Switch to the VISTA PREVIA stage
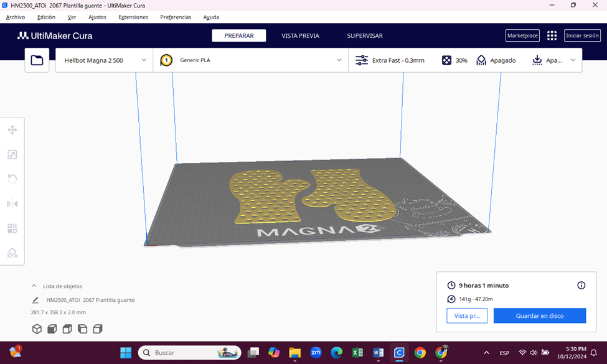The height and width of the screenshot is (364, 607). (x=300, y=35)
